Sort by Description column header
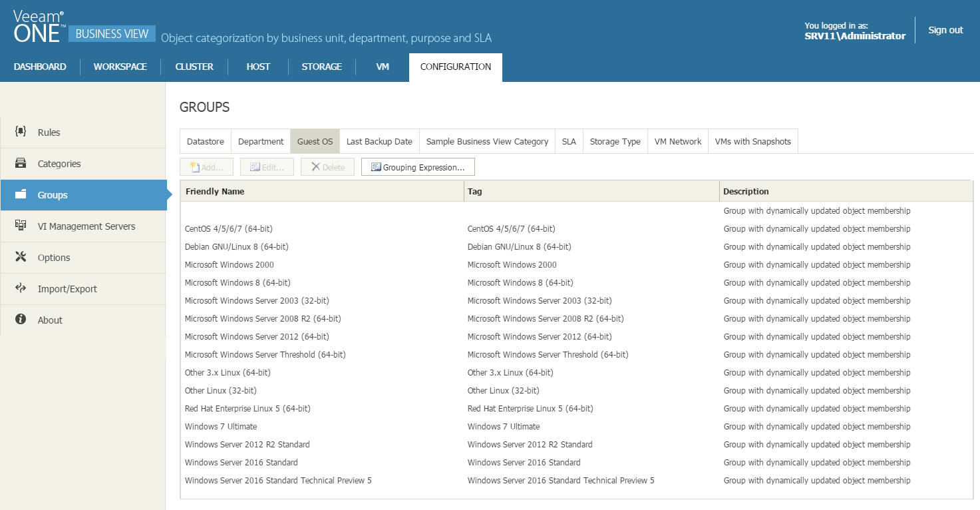The height and width of the screenshot is (510, 980). pos(846,191)
